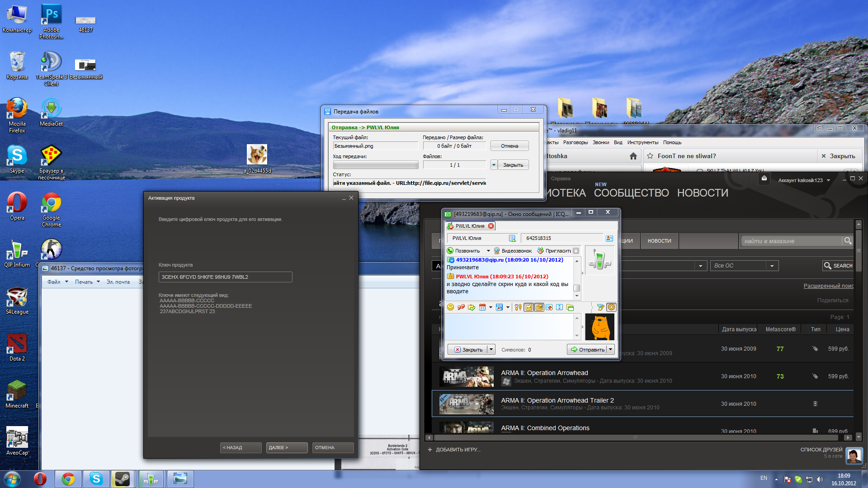868x488 pixels.
Task: Open the wrench tools icon in QIP toolbar
Action: click(x=518, y=307)
